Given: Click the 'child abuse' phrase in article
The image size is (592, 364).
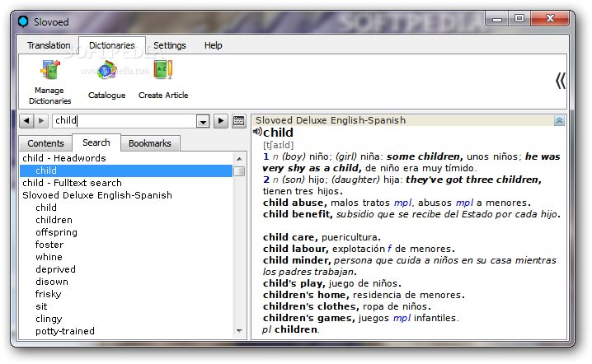Looking at the screenshot, I should click(294, 203).
